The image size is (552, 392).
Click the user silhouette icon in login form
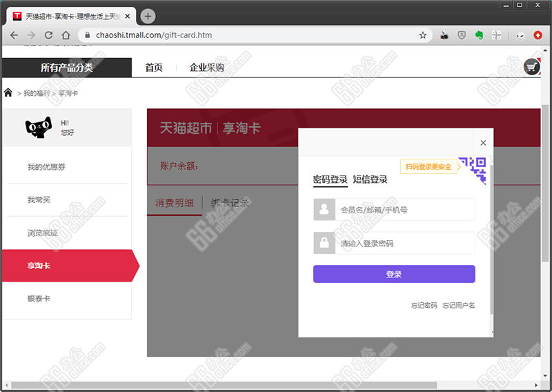(x=324, y=210)
